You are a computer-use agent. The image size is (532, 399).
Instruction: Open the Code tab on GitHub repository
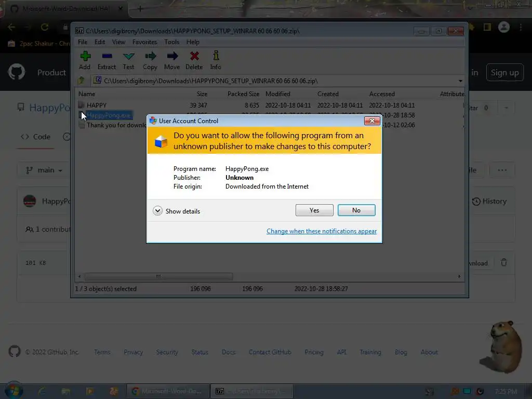coord(36,137)
